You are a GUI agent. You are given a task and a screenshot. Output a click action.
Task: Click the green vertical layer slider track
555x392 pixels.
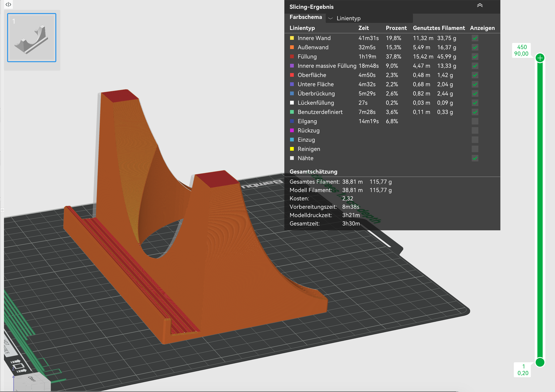[x=540, y=210]
